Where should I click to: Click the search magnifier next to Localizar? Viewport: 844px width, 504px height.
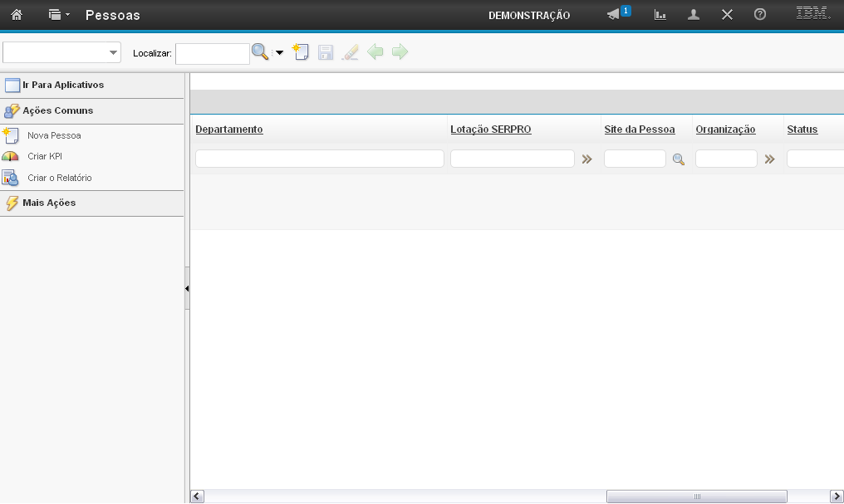260,52
